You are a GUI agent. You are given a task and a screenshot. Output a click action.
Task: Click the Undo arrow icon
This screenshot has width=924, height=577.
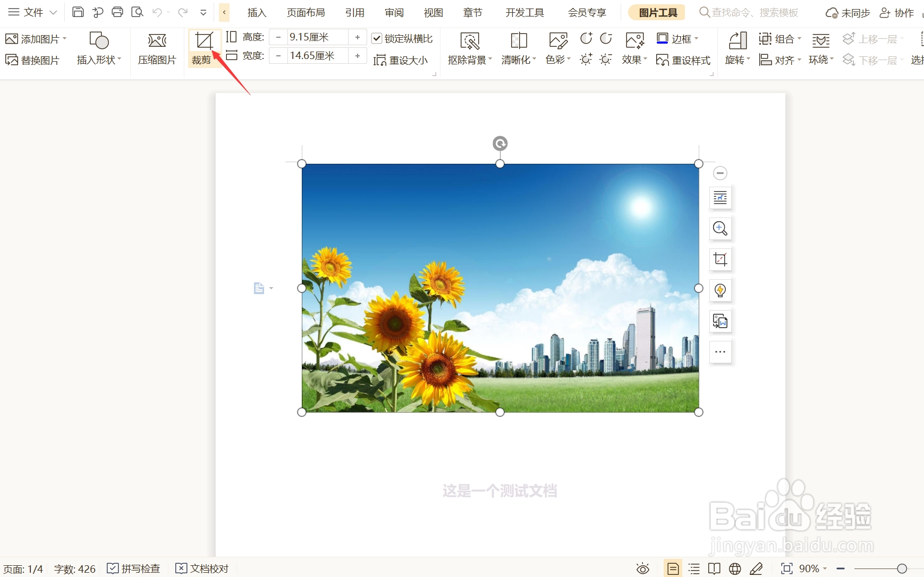pyautogui.click(x=157, y=12)
